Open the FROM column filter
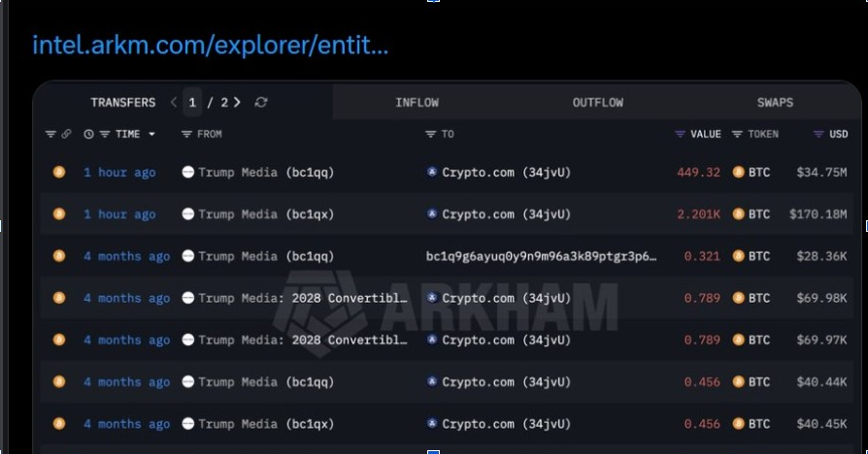This screenshot has height=454, width=868. (186, 134)
